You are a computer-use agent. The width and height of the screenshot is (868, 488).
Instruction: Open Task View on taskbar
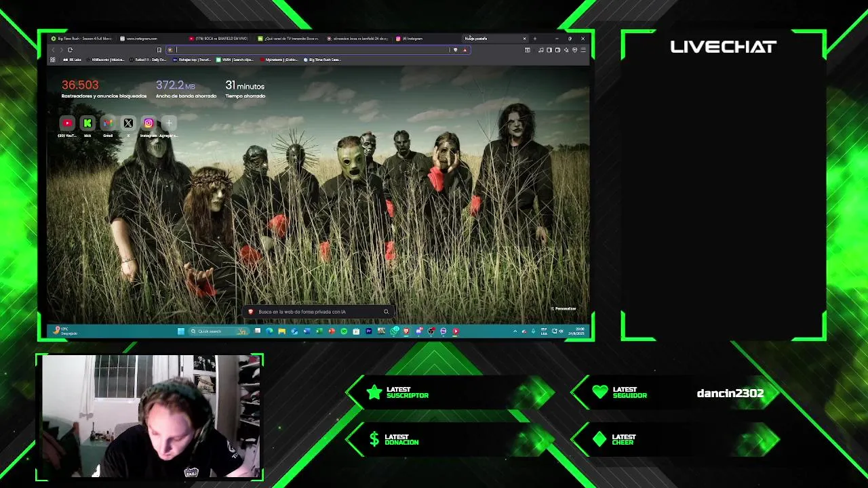[x=258, y=331]
